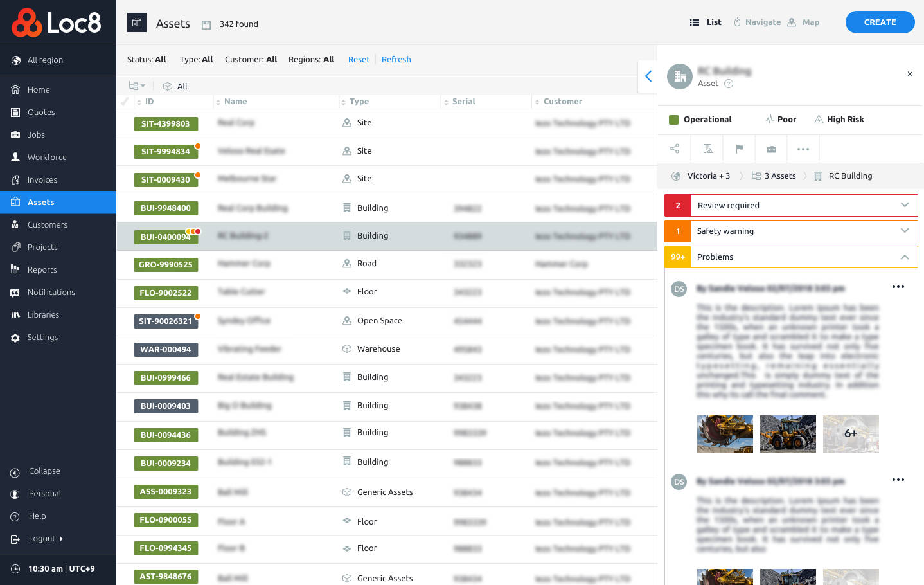Image resolution: width=924 pixels, height=585 pixels.
Task: Open the Notifications sidebar item
Action: tap(51, 292)
